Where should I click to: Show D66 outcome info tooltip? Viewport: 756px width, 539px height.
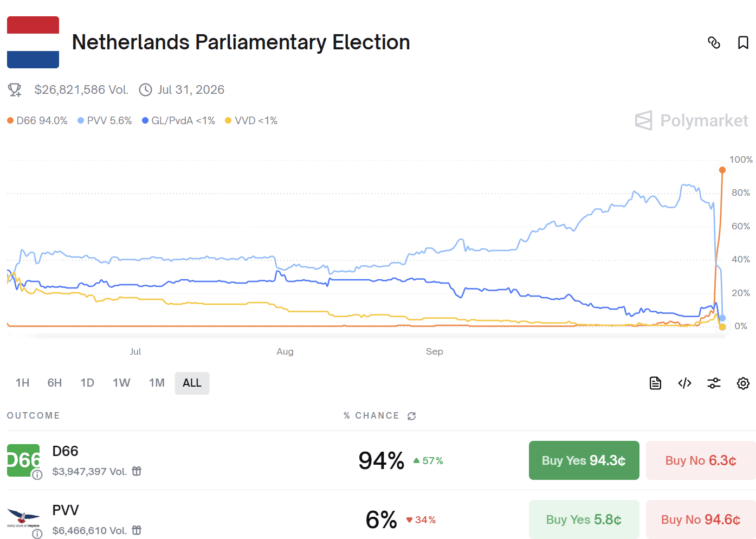click(36, 476)
